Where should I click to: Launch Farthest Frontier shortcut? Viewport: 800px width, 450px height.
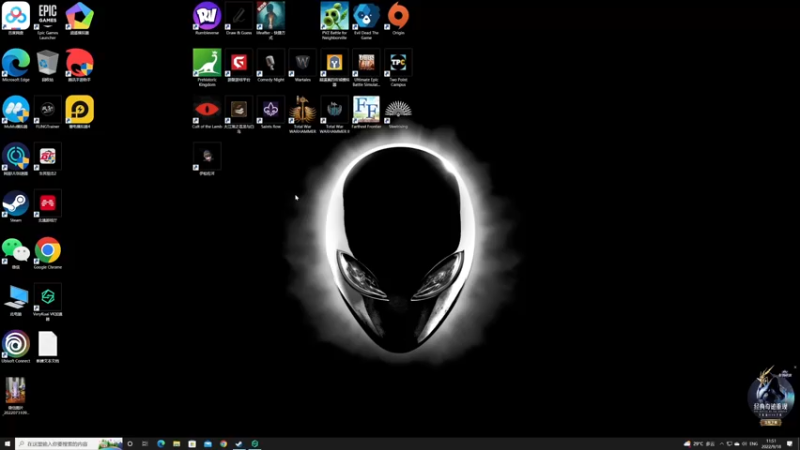click(x=366, y=112)
